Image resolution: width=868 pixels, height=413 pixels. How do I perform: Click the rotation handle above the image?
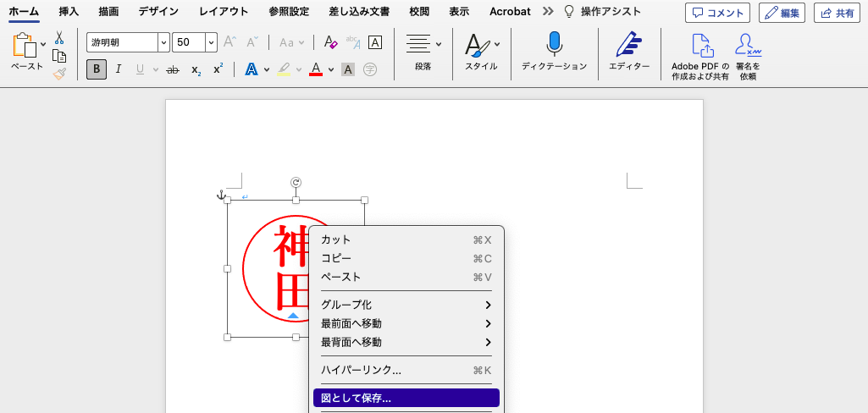pyautogui.click(x=296, y=182)
